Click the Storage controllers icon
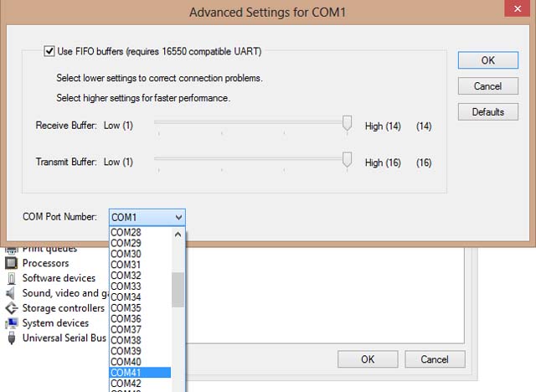The image size is (536, 392). coord(12,308)
